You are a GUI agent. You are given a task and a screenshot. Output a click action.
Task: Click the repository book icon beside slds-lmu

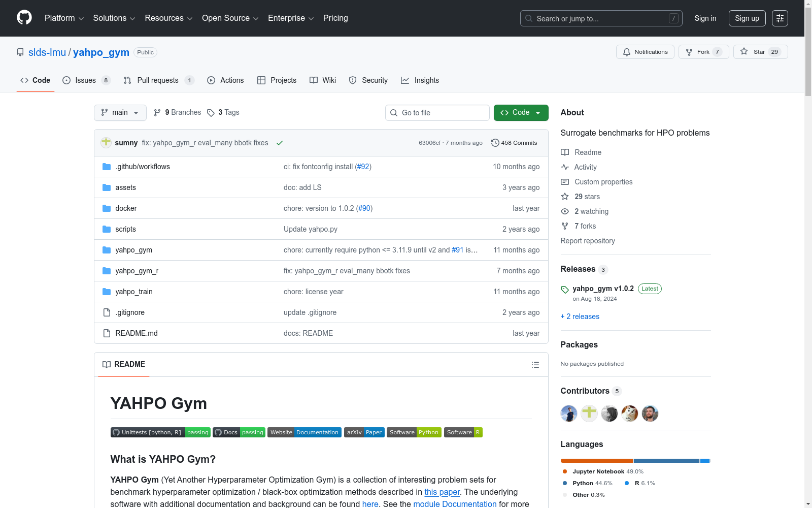click(x=20, y=52)
